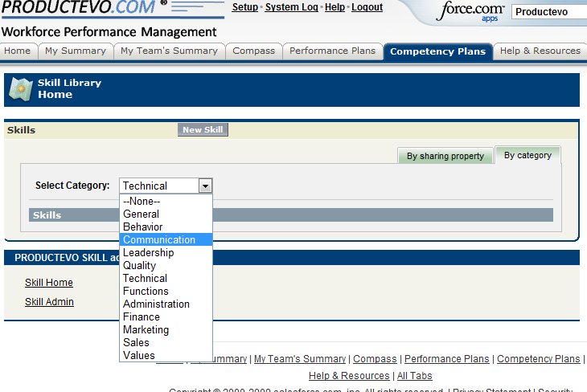Viewport: 587px width, 392px height.
Task: Click footer Performance Plans link
Action: coord(446,359)
